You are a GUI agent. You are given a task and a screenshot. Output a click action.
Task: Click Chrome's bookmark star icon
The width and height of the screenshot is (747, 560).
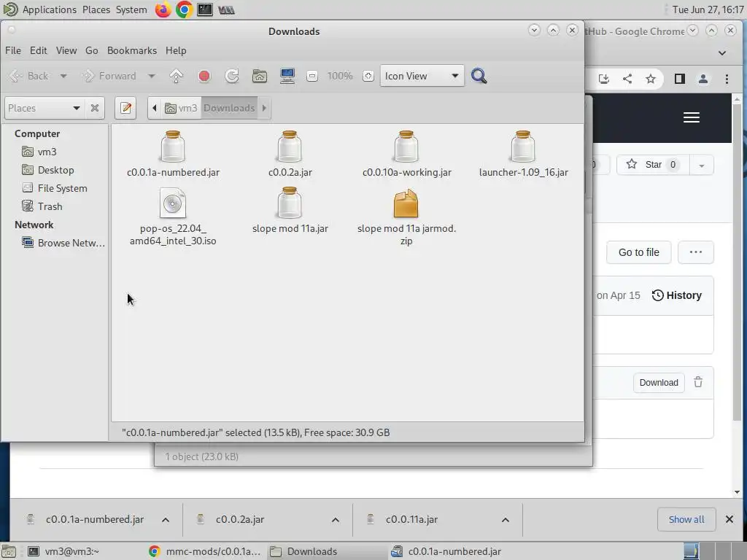pos(651,79)
